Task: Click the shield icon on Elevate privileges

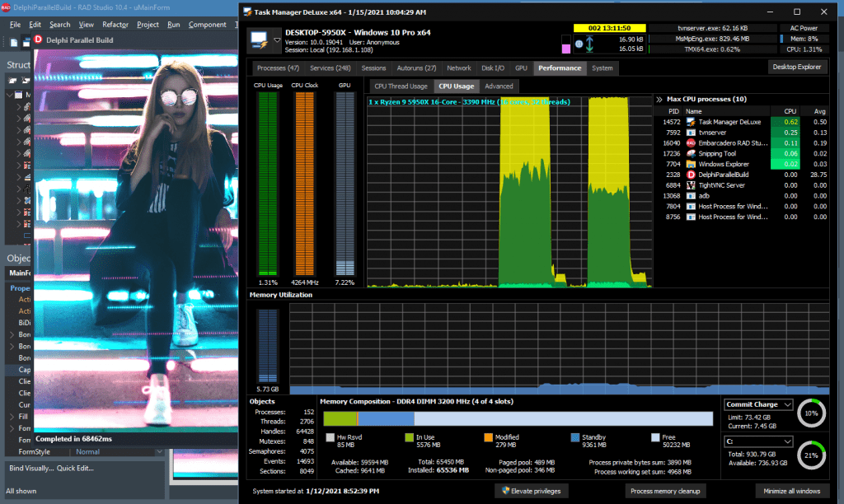Action: (505, 491)
